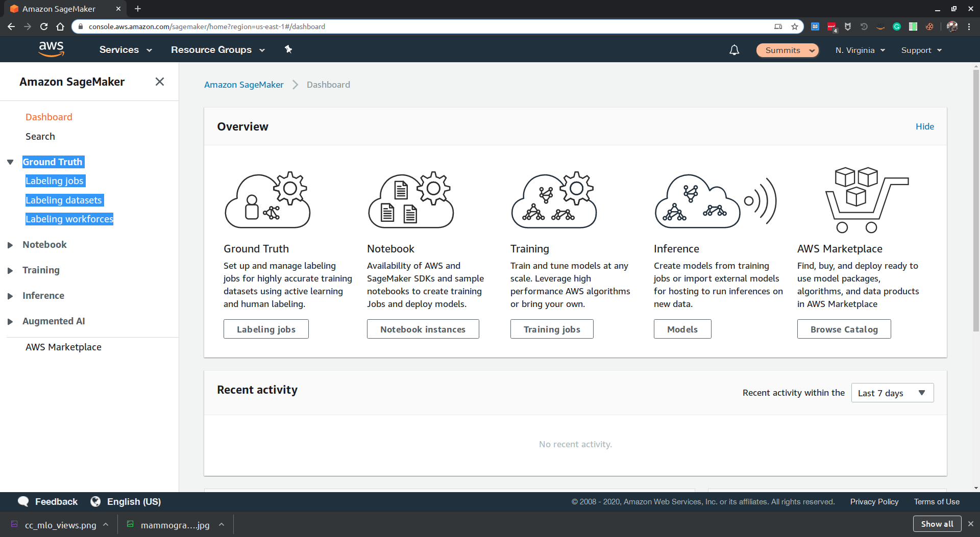Viewport: 980px width, 537px height.
Task: Open the Support dropdown menu
Action: (x=921, y=50)
